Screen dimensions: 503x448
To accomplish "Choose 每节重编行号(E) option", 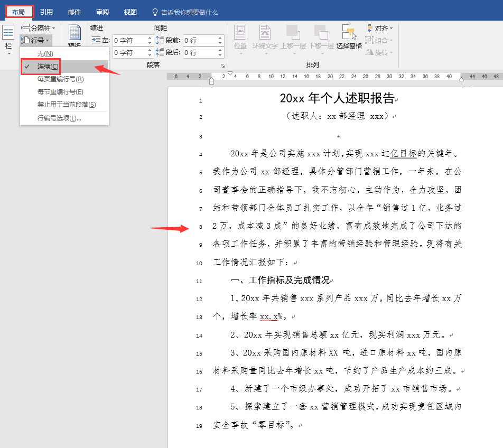I will point(64,92).
